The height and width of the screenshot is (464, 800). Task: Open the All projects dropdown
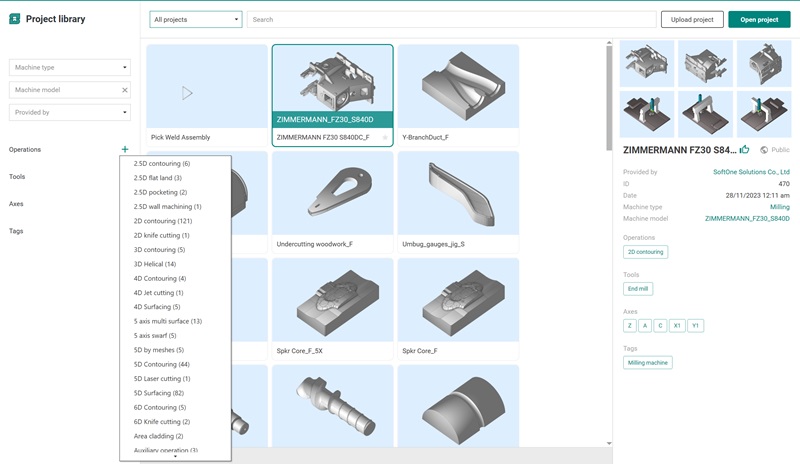click(x=196, y=19)
